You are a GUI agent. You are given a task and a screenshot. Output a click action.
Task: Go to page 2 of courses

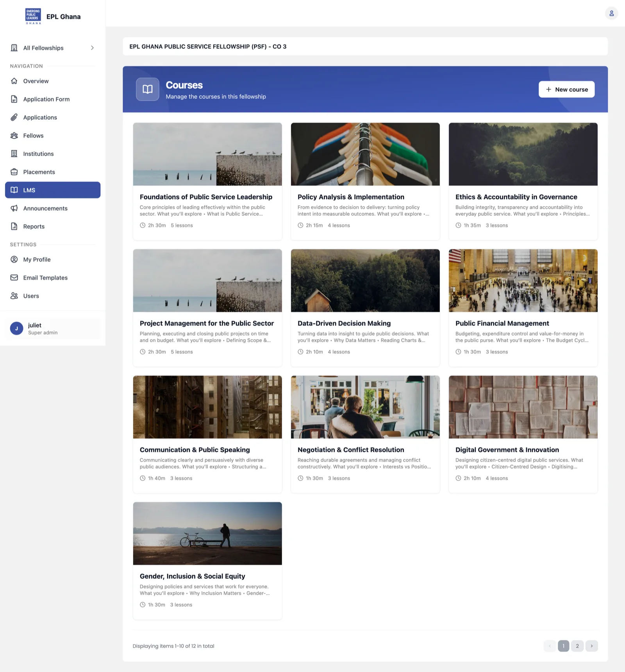(577, 646)
